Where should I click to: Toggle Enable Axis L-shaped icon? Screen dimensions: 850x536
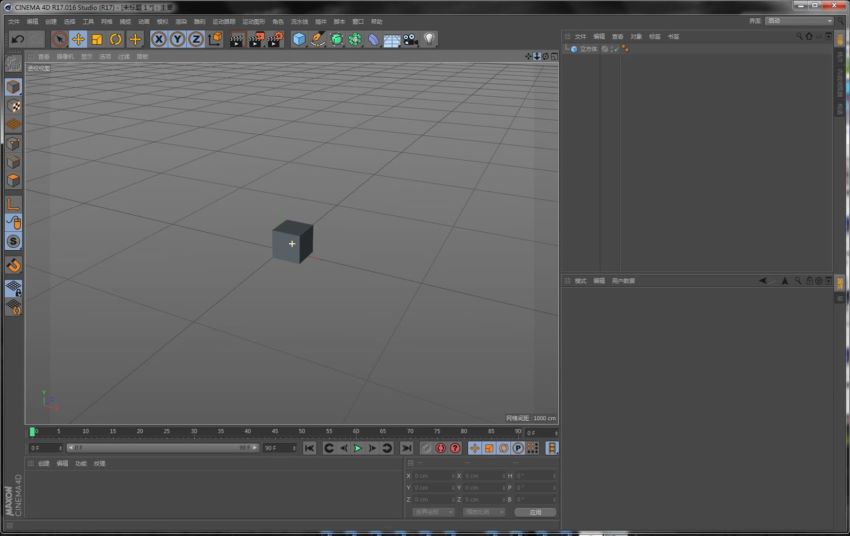[x=14, y=204]
